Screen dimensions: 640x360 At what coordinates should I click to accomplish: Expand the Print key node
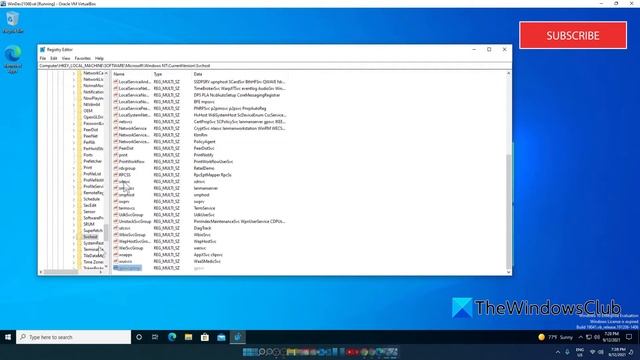coord(74,167)
